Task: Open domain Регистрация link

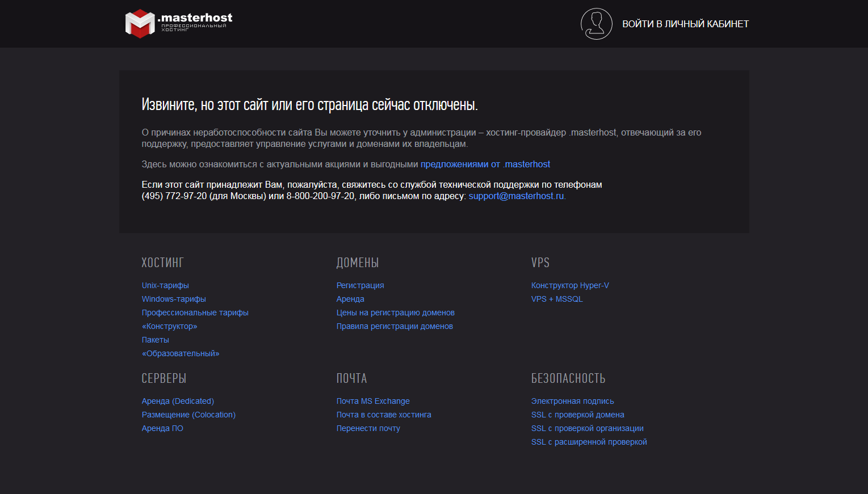Action: pos(360,285)
